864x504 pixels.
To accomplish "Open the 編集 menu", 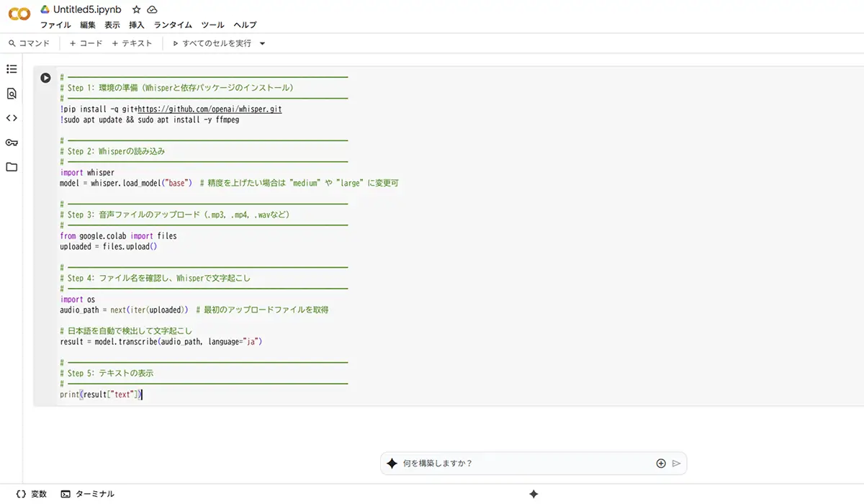I will 88,25.
